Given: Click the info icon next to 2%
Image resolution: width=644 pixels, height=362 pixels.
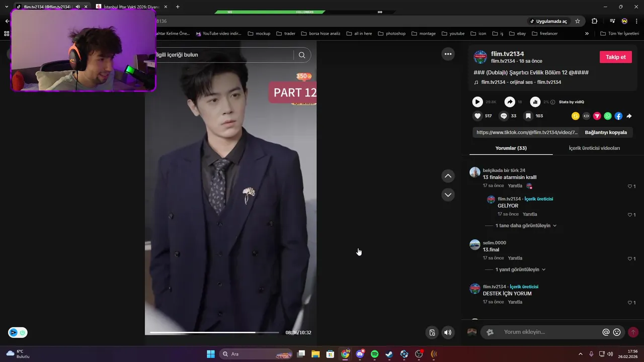Looking at the screenshot, I should tap(553, 102).
